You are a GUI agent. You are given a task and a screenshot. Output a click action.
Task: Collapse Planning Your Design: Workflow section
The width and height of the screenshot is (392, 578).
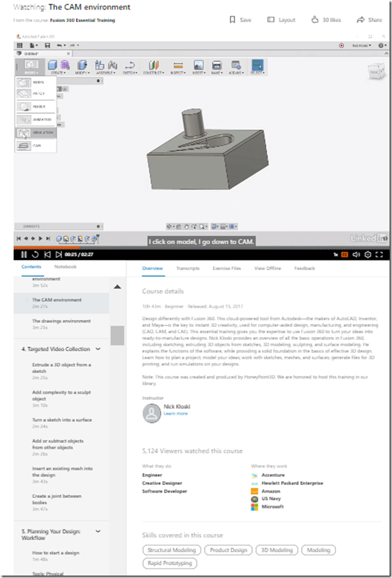98,531
